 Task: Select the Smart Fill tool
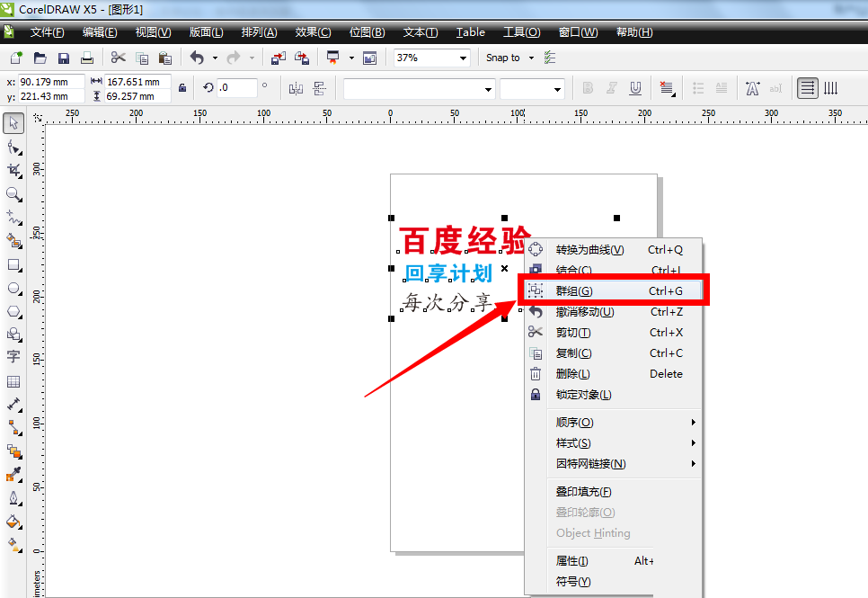pyautogui.click(x=13, y=241)
